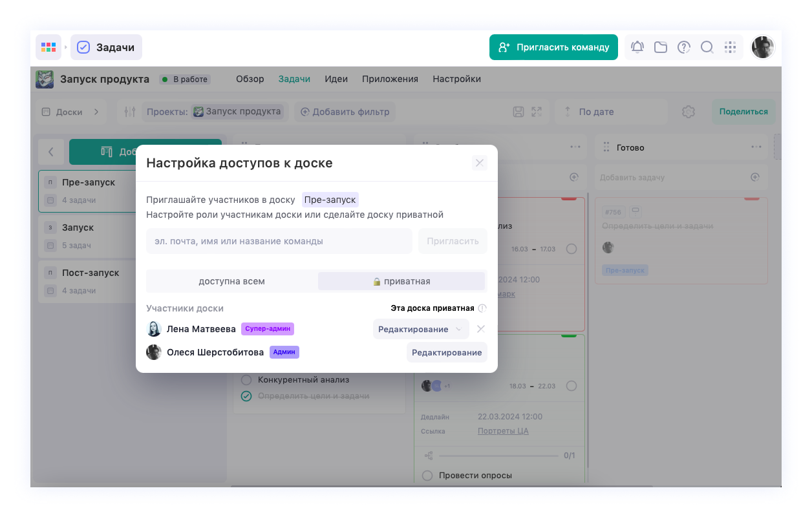
Task: Click the help question mark icon
Action: point(684,47)
